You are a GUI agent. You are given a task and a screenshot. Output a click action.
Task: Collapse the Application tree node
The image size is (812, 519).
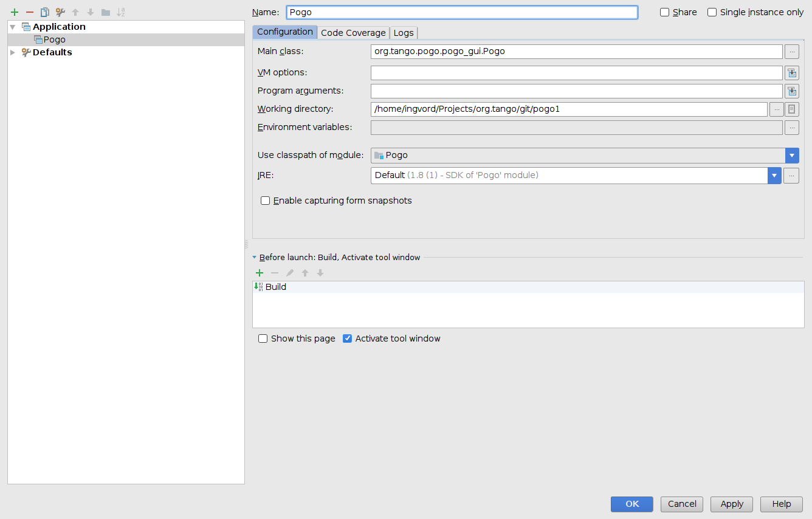coord(13,27)
